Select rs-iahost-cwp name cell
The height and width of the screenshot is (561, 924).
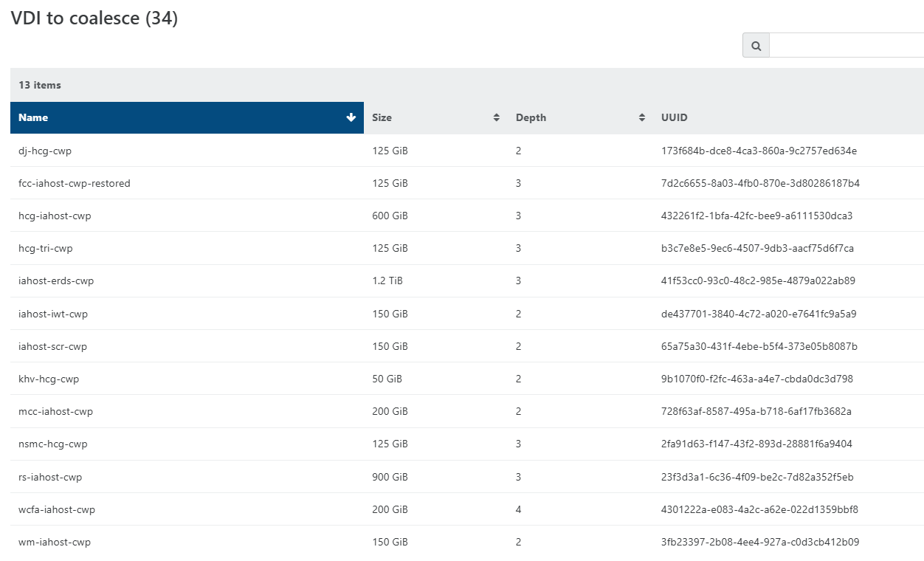pyautogui.click(x=50, y=477)
